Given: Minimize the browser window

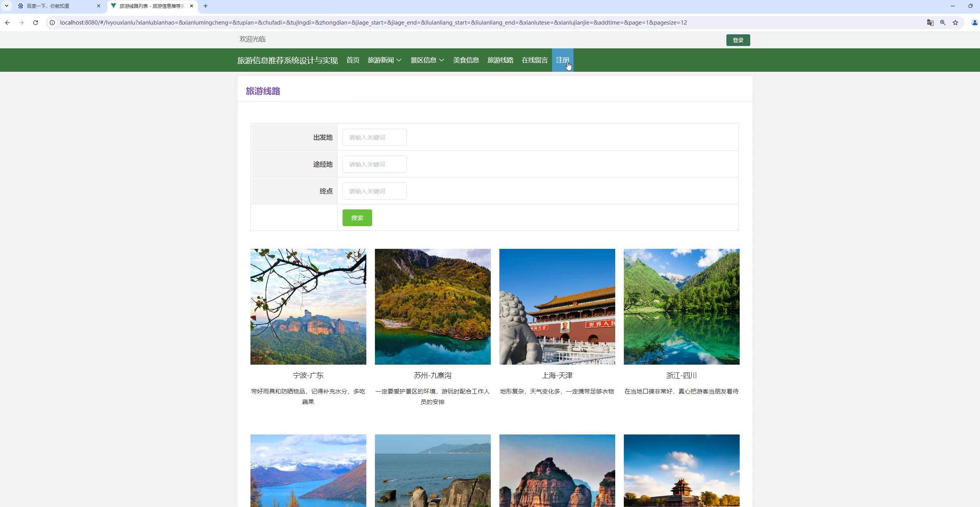Looking at the screenshot, I should pyautogui.click(x=952, y=6).
